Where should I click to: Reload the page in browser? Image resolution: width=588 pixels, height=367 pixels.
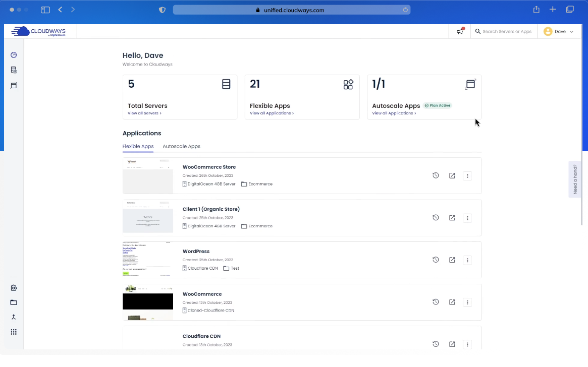[405, 10]
